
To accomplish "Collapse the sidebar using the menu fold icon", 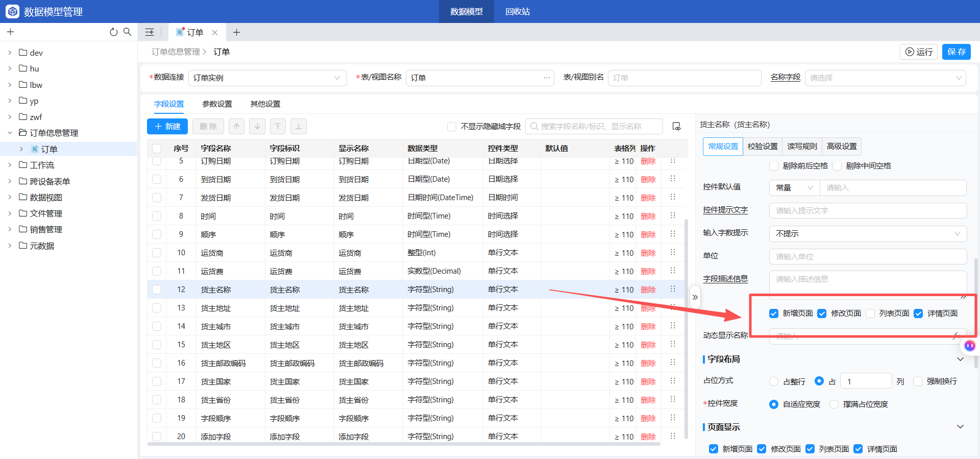I will (150, 32).
